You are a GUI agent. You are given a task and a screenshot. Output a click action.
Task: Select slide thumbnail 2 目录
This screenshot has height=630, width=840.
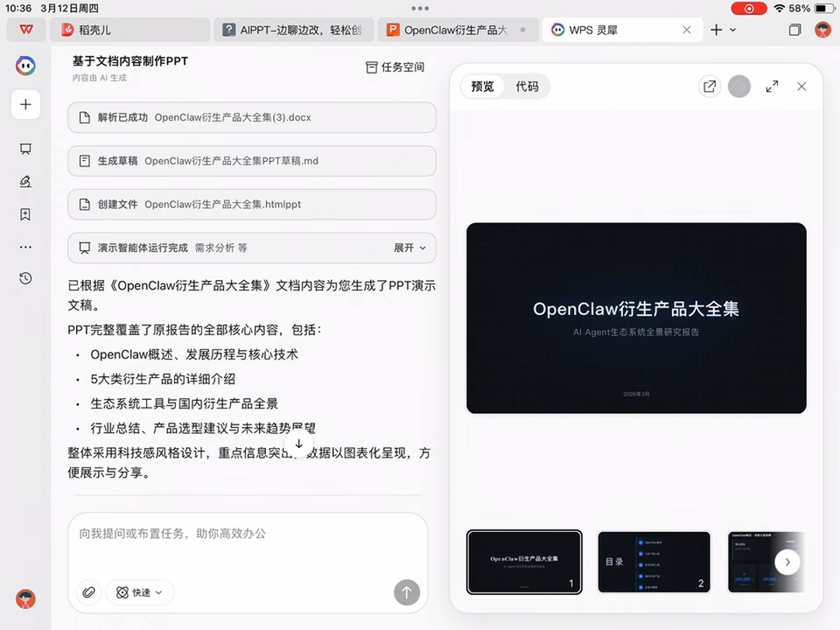[654, 562]
